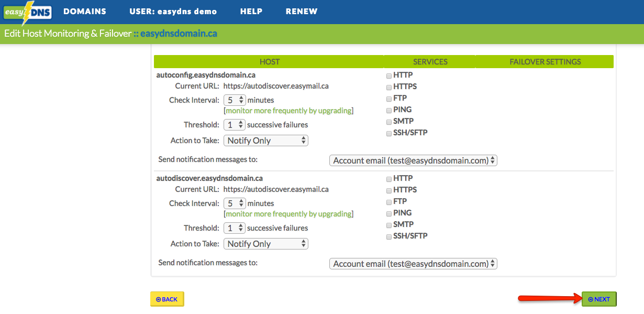Enable SMTP for autoconfig host
Image resolution: width=644 pixels, height=314 pixels.
pos(389,122)
